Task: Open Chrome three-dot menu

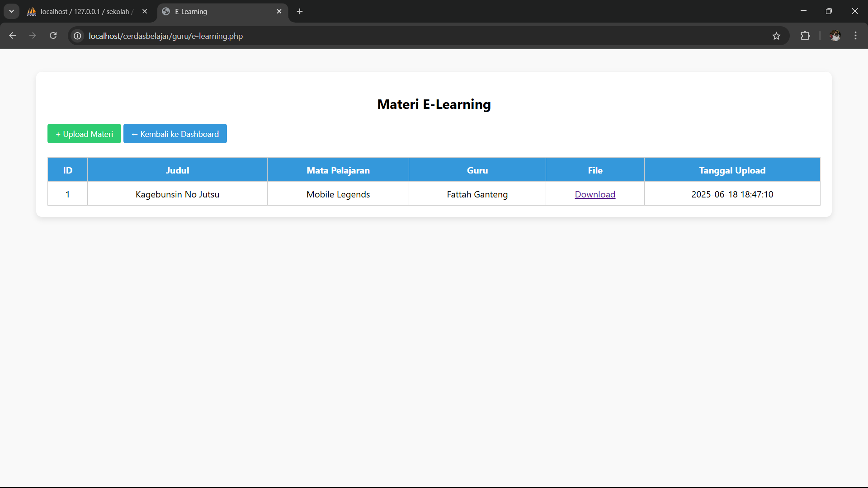Action: (855, 36)
